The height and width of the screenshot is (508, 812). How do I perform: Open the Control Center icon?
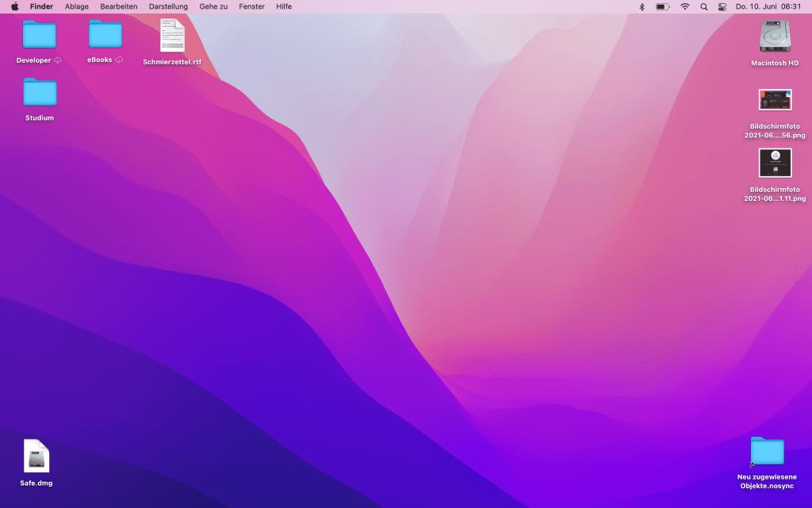point(722,6)
